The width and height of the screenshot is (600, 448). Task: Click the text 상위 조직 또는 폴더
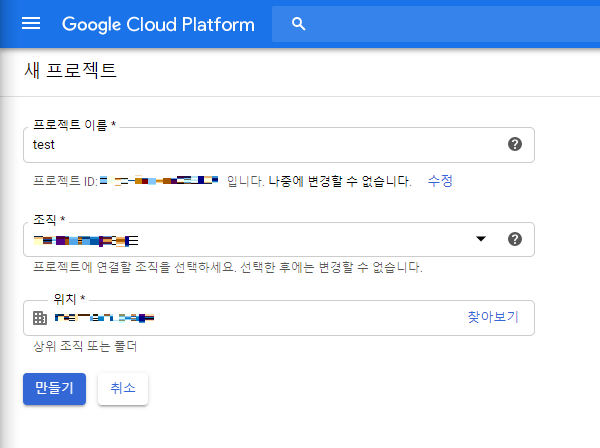[x=85, y=346]
